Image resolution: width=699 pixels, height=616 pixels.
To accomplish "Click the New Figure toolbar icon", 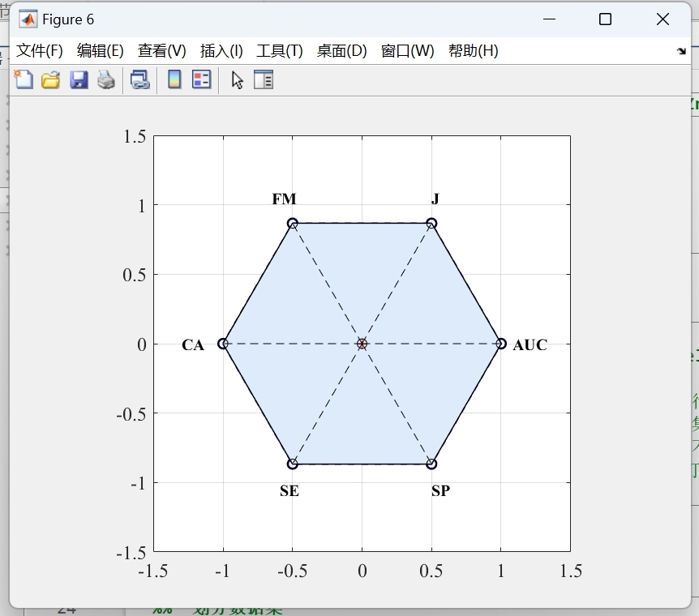I will (x=24, y=80).
